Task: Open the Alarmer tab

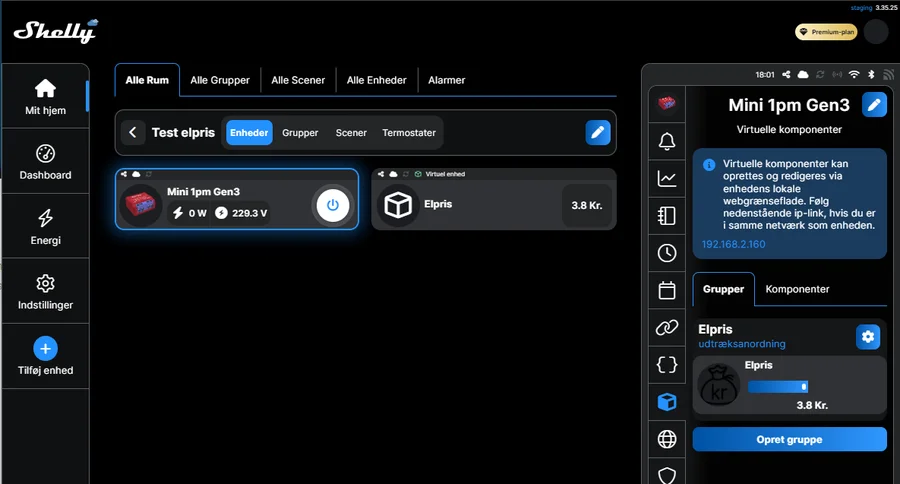Action: tap(447, 80)
